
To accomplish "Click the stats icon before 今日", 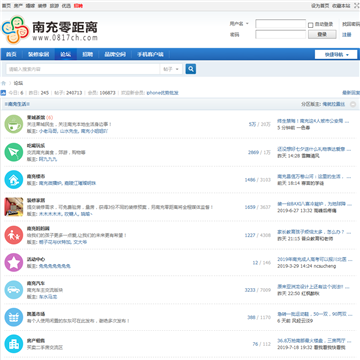I will [3, 93].
